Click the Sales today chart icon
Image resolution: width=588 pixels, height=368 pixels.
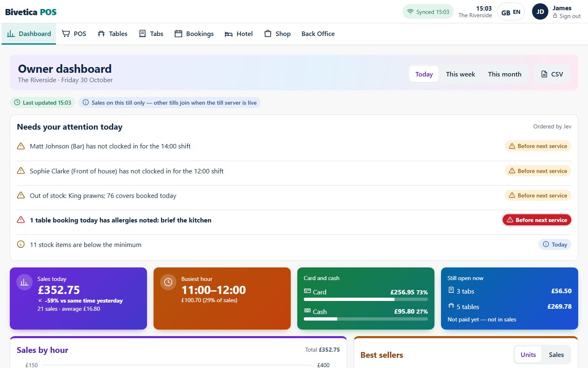[x=24, y=282]
